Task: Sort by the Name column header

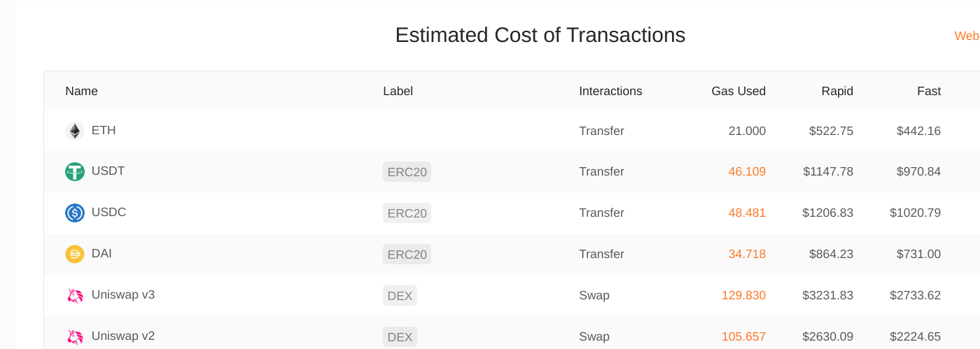Action: click(81, 91)
